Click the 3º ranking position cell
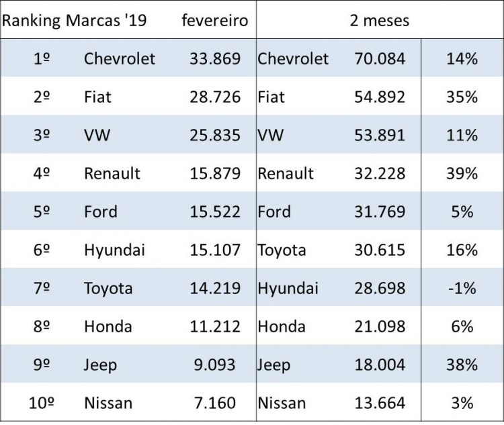504x425 pixels. click(42, 135)
